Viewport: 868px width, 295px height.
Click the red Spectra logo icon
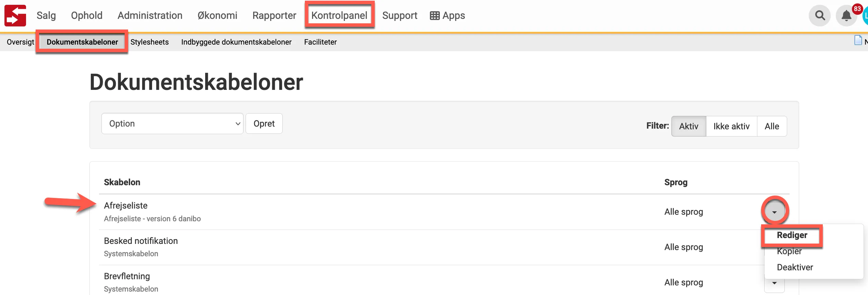pos(15,15)
